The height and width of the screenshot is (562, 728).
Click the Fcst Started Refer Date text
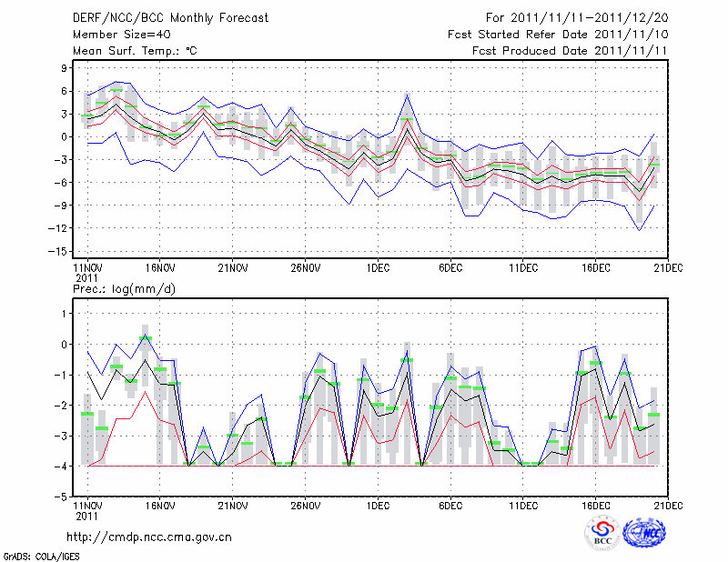click(x=558, y=35)
